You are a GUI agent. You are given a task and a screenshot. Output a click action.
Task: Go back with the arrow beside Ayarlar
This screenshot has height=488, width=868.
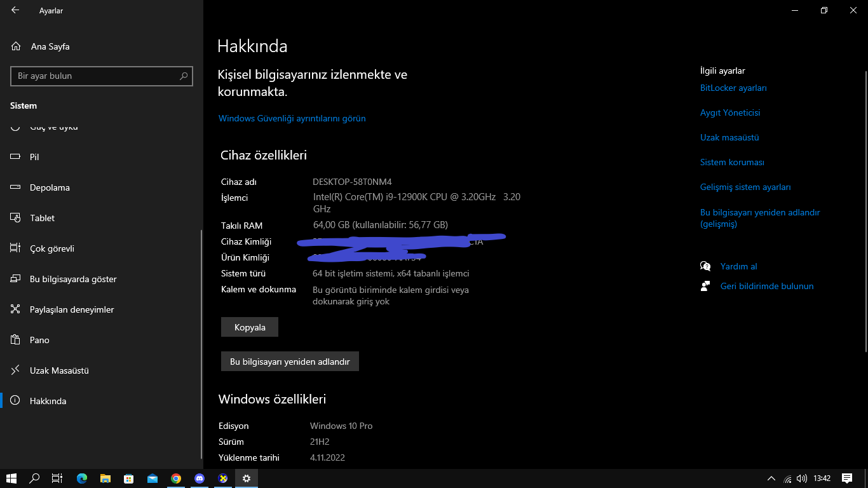tap(15, 10)
